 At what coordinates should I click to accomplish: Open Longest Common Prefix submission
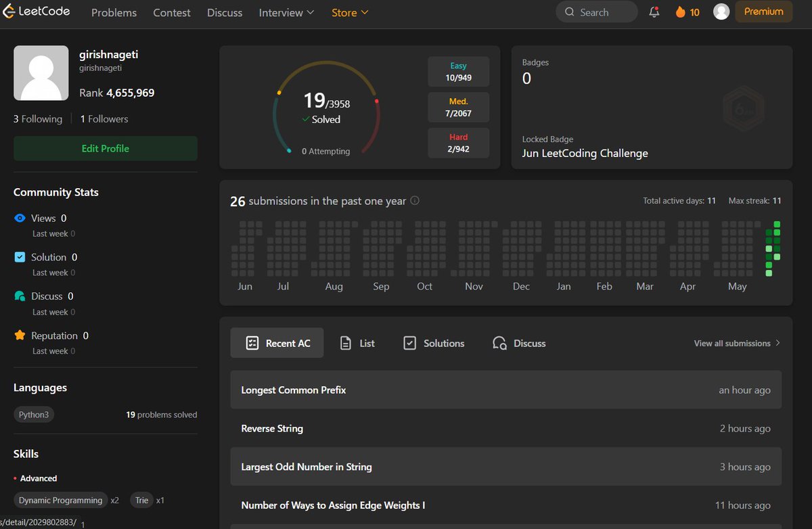pyautogui.click(x=505, y=390)
